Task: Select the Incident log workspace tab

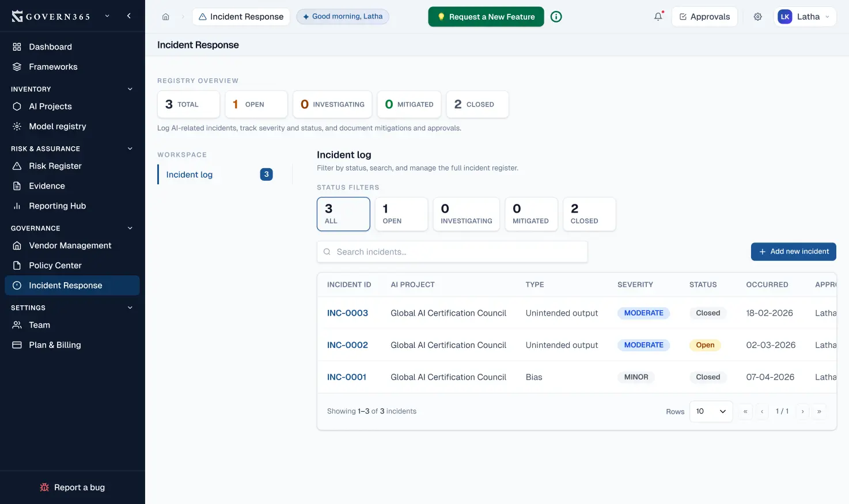Action: [189, 175]
